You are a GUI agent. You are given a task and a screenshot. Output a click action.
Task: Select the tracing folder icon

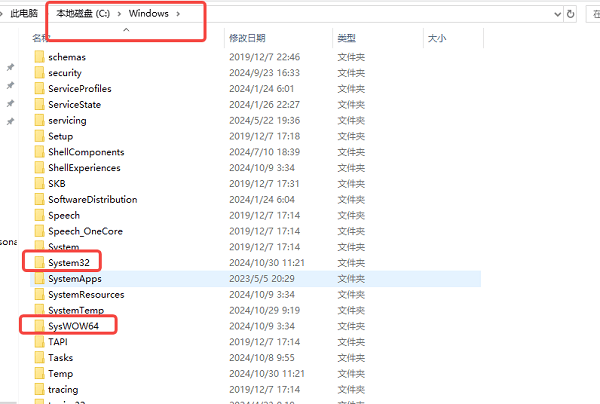39,389
